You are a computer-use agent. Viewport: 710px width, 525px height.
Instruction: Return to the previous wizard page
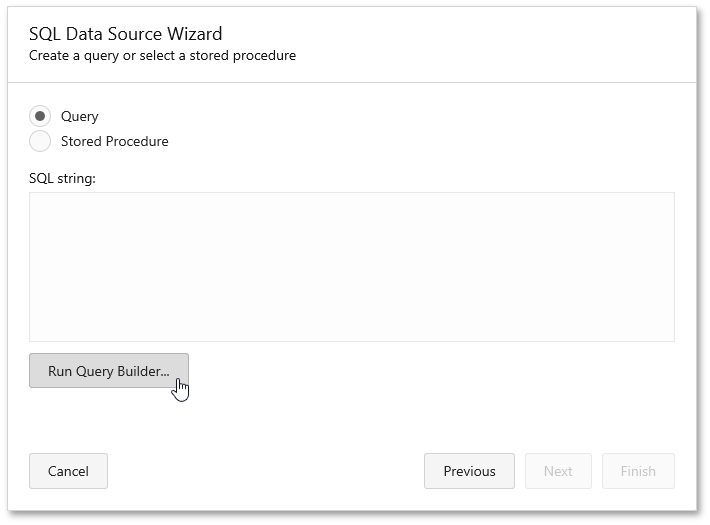pyautogui.click(x=469, y=471)
